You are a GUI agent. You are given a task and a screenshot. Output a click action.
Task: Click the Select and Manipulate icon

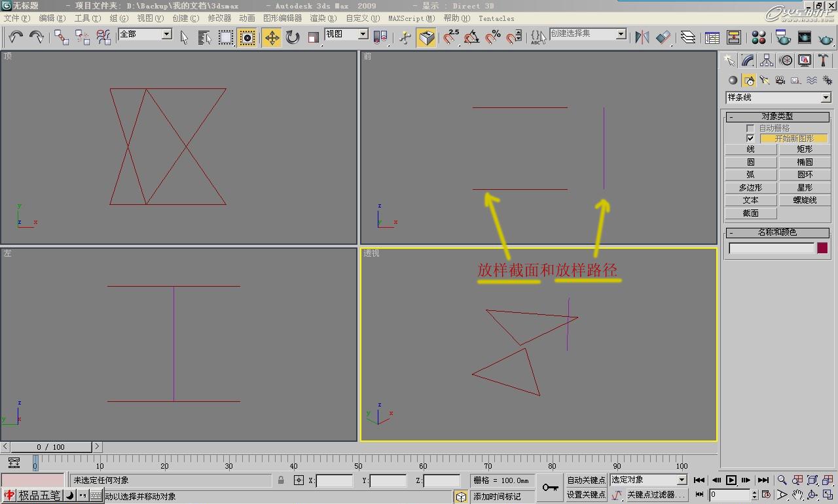tap(405, 37)
